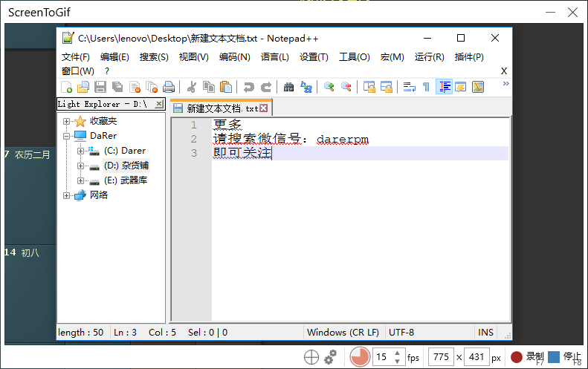Click the Replace toolbar icon
588x369 pixels.
[x=306, y=87]
